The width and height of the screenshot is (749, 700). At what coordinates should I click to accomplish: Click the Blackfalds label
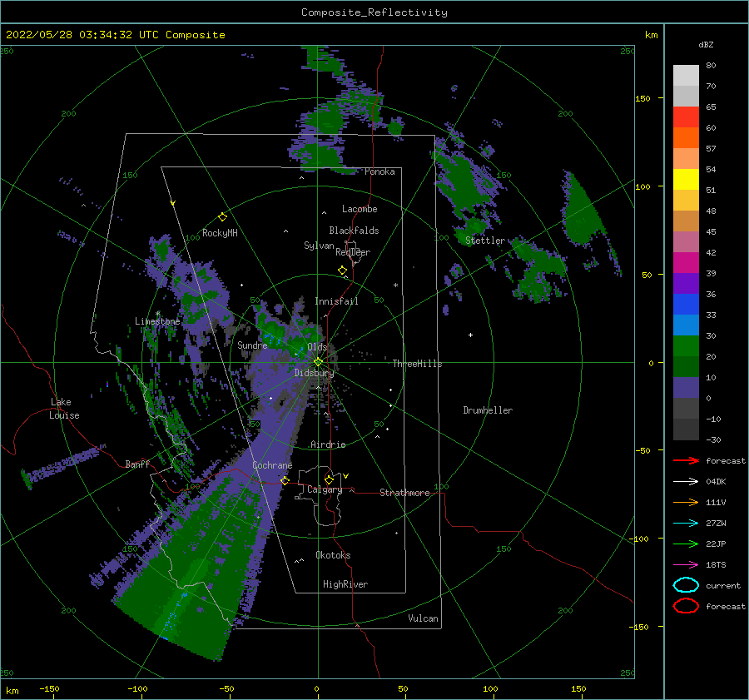(x=354, y=231)
